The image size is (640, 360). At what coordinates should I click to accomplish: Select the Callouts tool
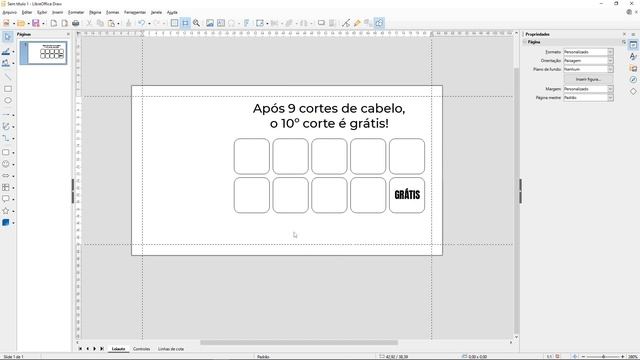6,199
